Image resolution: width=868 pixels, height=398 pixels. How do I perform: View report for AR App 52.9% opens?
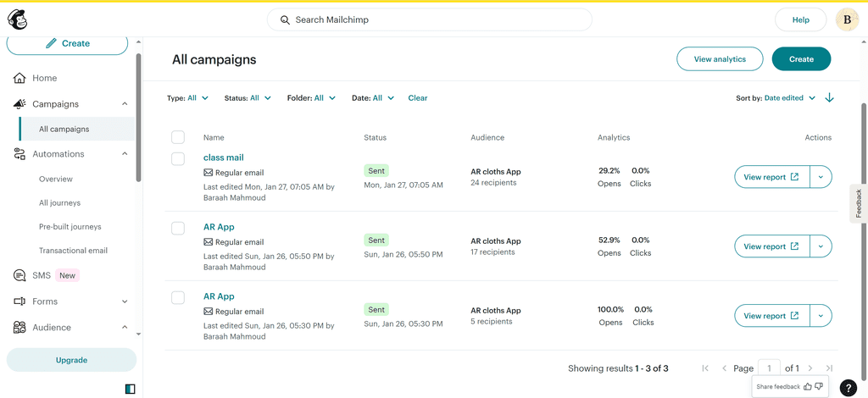point(772,246)
